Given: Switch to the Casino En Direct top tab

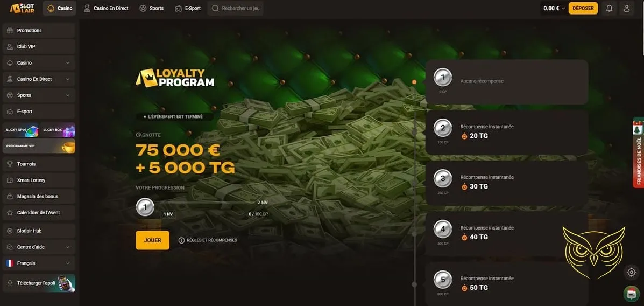Looking at the screenshot, I should click(x=106, y=8).
